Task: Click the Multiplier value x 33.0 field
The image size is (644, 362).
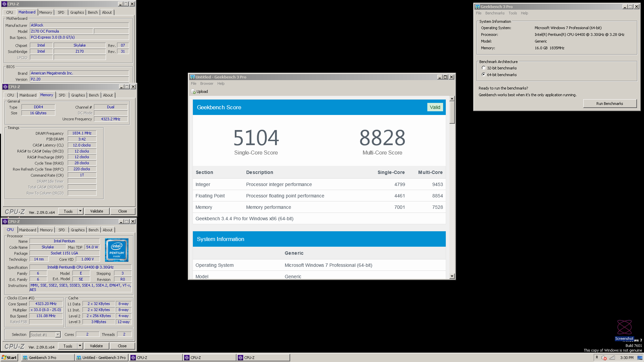Action: [46, 310]
